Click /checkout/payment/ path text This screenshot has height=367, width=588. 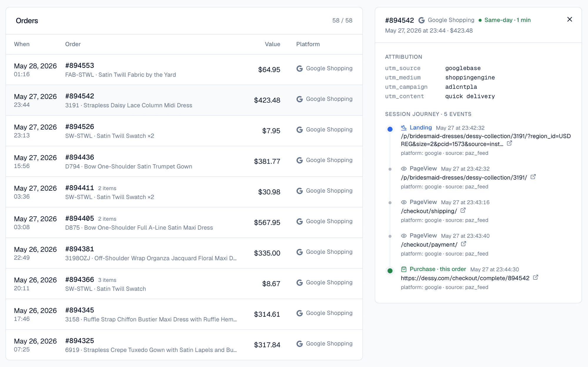[429, 244]
